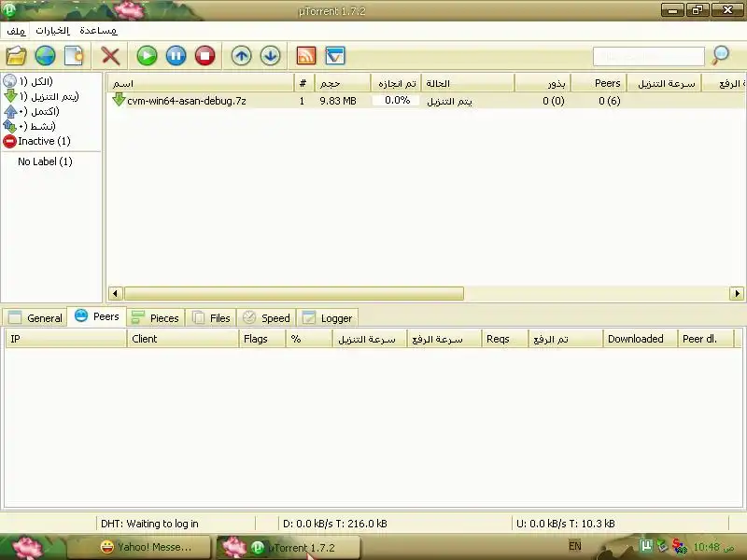Screen dimensions: 747x560
Task: Open Yahoo! Messenger from the taskbar
Action: 138,547
